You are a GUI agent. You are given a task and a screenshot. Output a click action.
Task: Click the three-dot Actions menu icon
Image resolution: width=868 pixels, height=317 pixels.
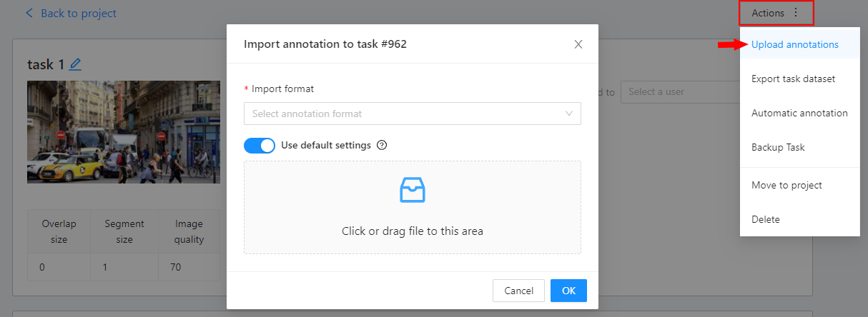pos(796,13)
